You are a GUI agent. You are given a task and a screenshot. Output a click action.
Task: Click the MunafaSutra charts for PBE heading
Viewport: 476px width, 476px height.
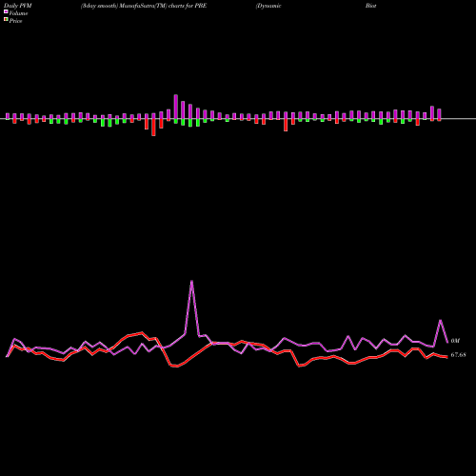pyautogui.click(x=144, y=6)
